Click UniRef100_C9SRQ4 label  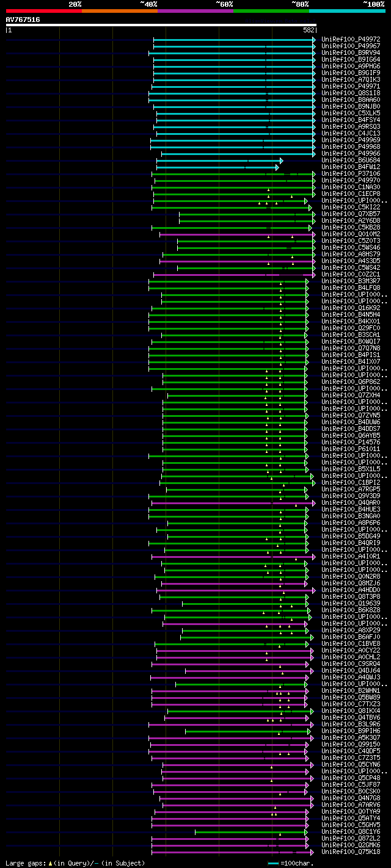tap(351, 664)
